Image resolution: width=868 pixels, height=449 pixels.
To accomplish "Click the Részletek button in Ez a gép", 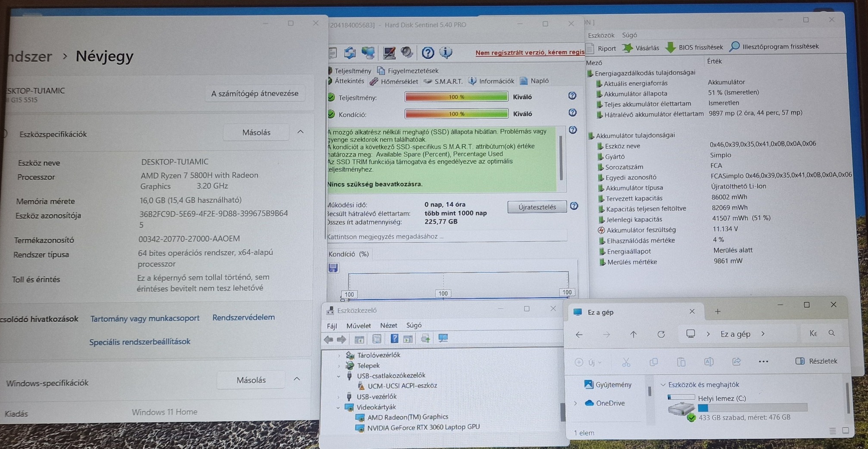I will point(816,361).
